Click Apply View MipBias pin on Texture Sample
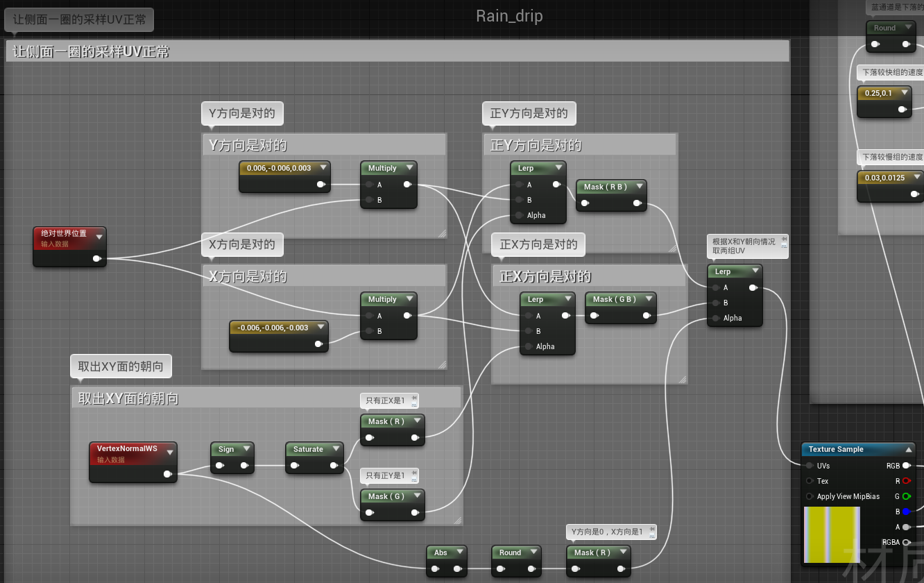924x583 pixels. pos(810,496)
